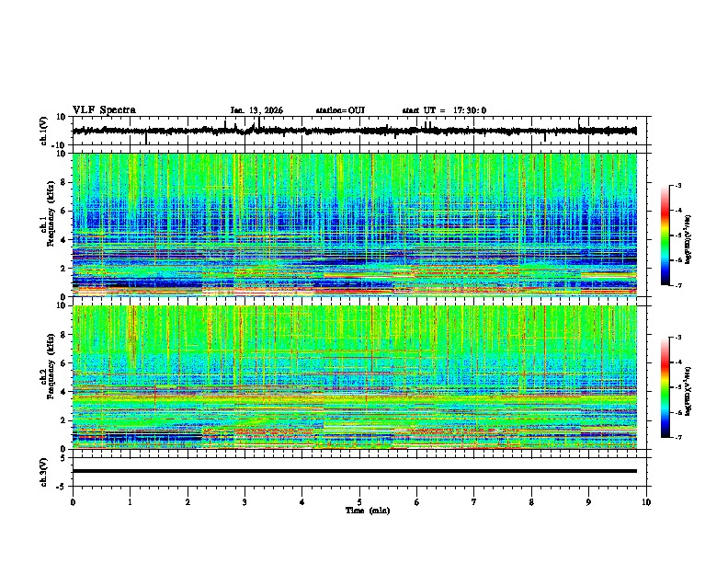728x563 pixels.
Task: Click the time axis tick label "6"
Action: click(x=416, y=502)
